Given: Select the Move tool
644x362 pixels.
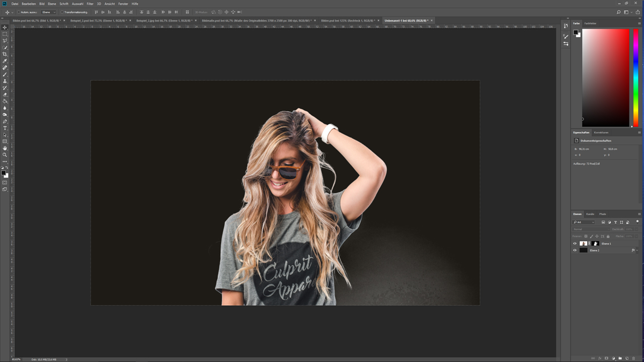Looking at the screenshot, I should (x=5, y=27).
